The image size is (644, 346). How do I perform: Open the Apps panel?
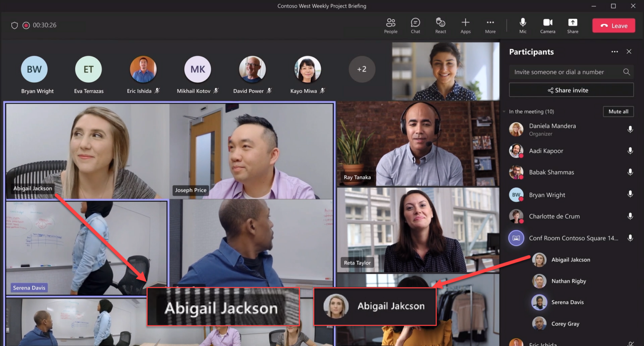[x=465, y=25]
